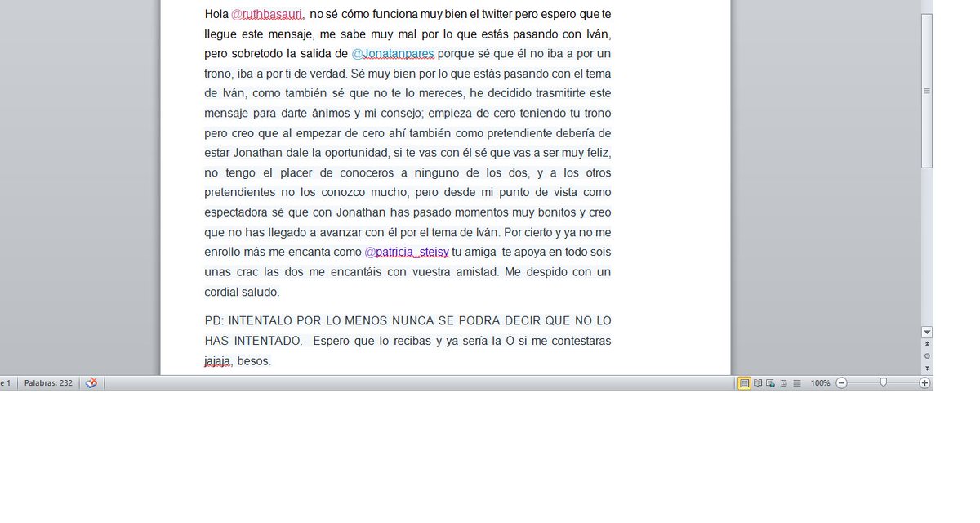
Task: Click the word "Hola" at the start
Action: click(216, 14)
